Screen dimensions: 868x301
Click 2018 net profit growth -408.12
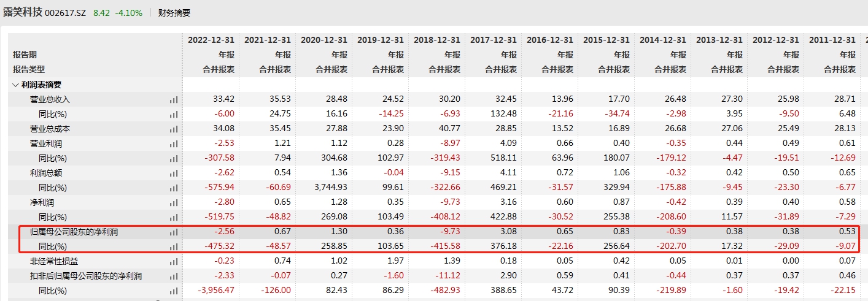point(447,217)
